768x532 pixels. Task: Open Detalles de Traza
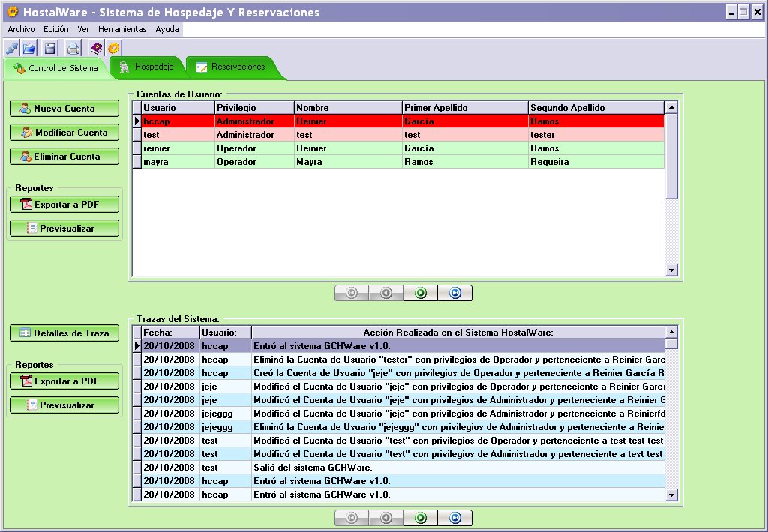pyautogui.click(x=64, y=333)
